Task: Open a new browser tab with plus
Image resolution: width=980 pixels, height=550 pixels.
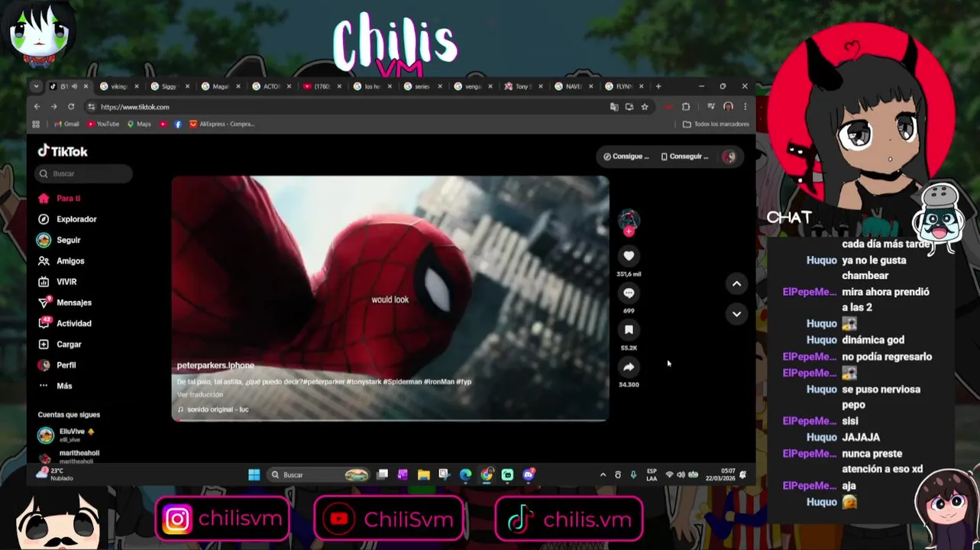Action: coord(658,86)
